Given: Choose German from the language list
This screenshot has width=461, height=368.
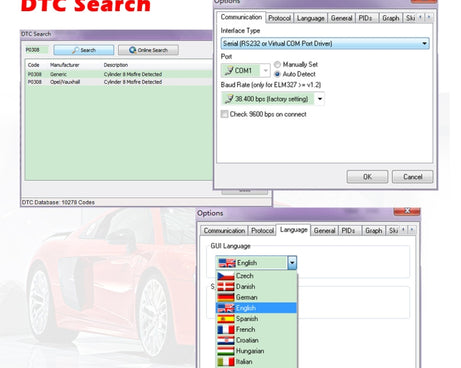Looking at the screenshot, I should click(256, 297).
